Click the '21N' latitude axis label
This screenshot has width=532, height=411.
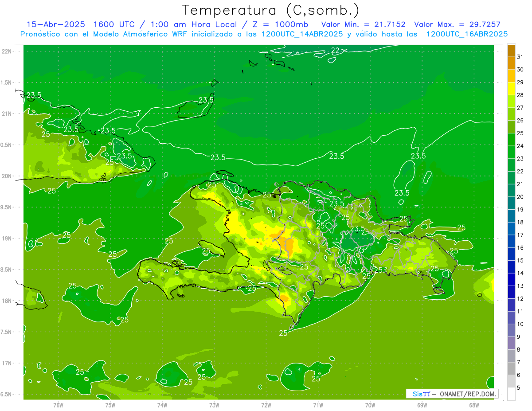(x=7, y=114)
